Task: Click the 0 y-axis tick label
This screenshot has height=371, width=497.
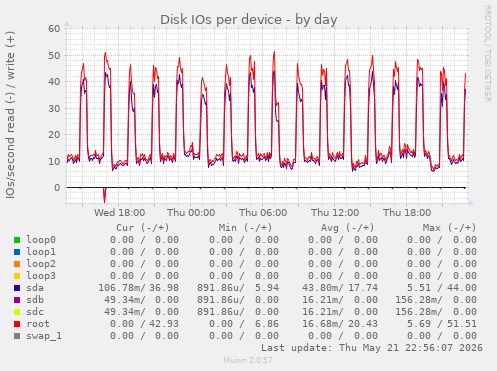Action: coord(57,188)
